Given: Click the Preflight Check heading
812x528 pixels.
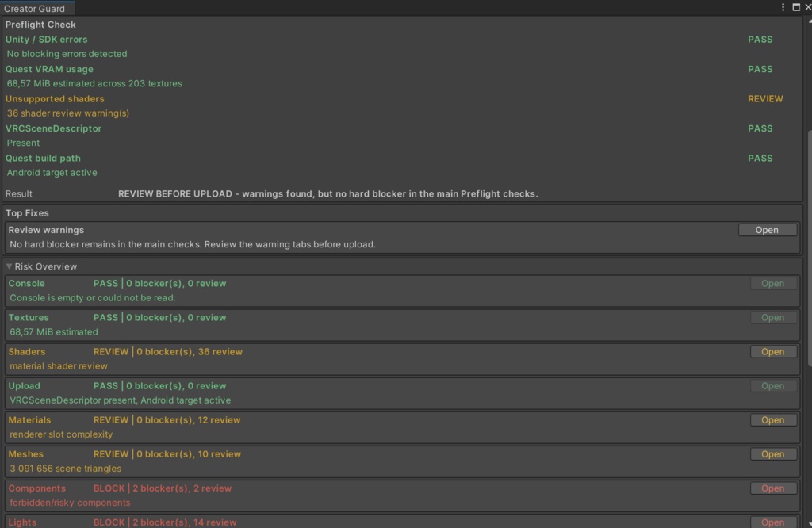Looking at the screenshot, I should [40, 25].
